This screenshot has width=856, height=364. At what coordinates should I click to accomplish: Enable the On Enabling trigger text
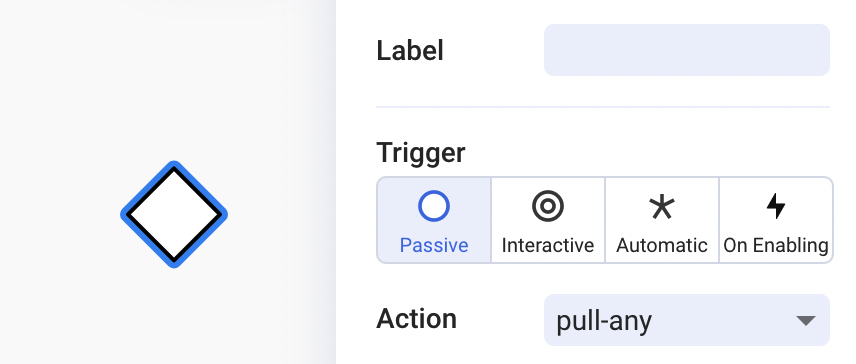click(776, 246)
